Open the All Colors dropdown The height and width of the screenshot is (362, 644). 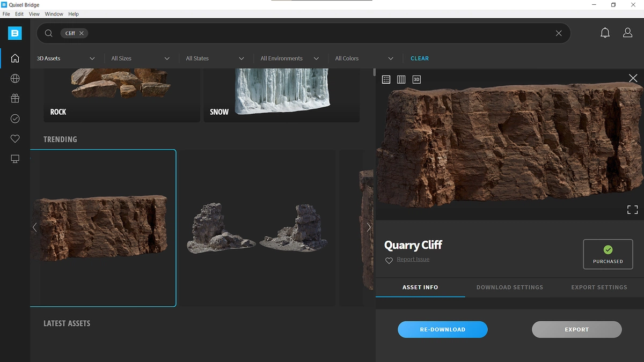coord(364,58)
